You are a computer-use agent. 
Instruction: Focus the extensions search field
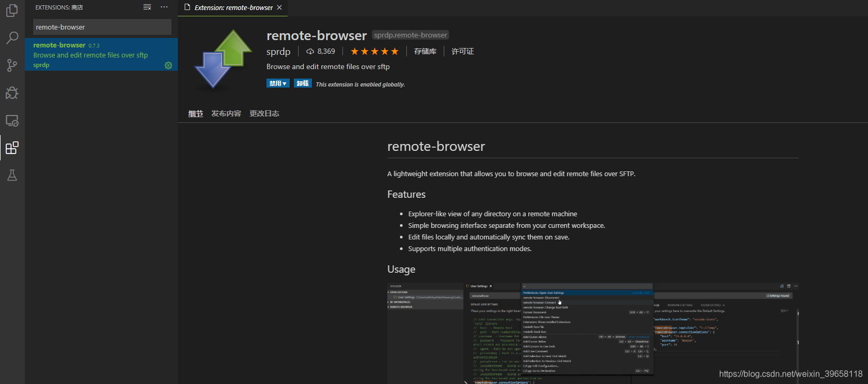pyautogui.click(x=102, y=27)
